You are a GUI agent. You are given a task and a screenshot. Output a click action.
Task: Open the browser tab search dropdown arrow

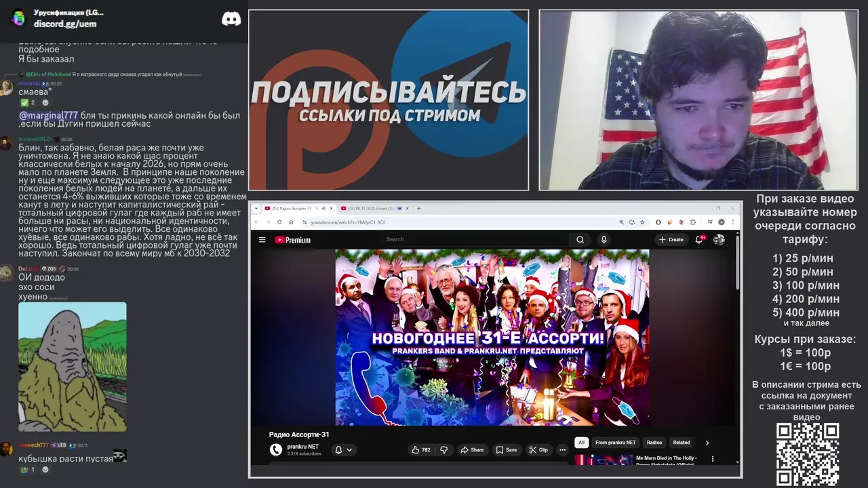click(x=256, y=208)
